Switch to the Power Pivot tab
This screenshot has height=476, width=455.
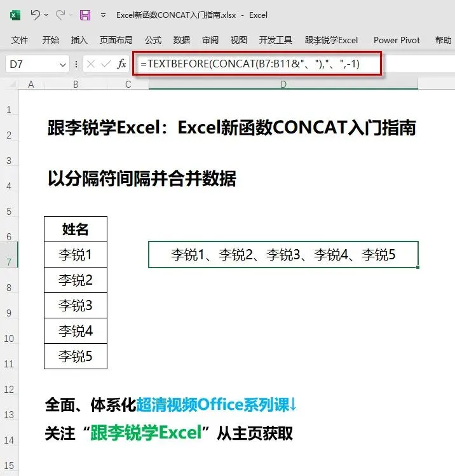coord(397,40)
